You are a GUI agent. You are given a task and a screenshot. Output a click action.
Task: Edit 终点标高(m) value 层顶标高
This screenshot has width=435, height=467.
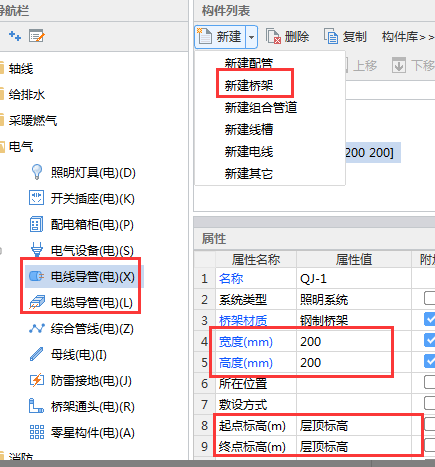(x=353, y=446)
